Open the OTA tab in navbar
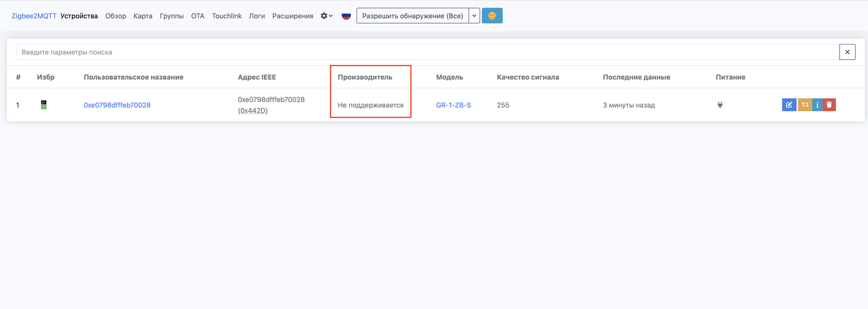 point(198,16)
